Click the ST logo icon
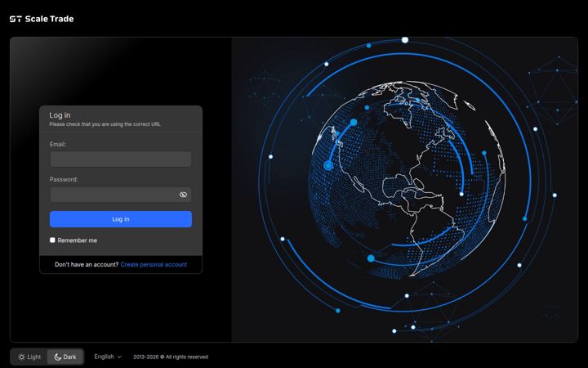This screenshot has height=368, width=588. coord(16,19)
